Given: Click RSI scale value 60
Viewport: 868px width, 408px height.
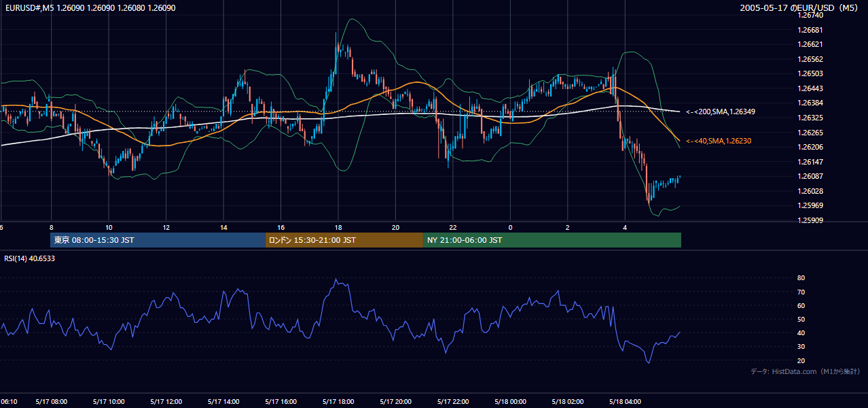Looking at the screenshot, I should tap(801, 305).
